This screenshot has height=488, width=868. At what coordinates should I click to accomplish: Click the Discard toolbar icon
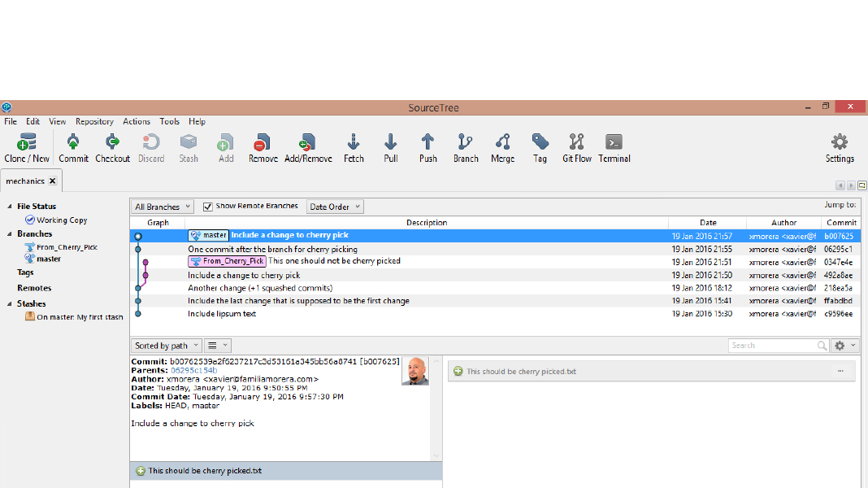coord(151,148)
